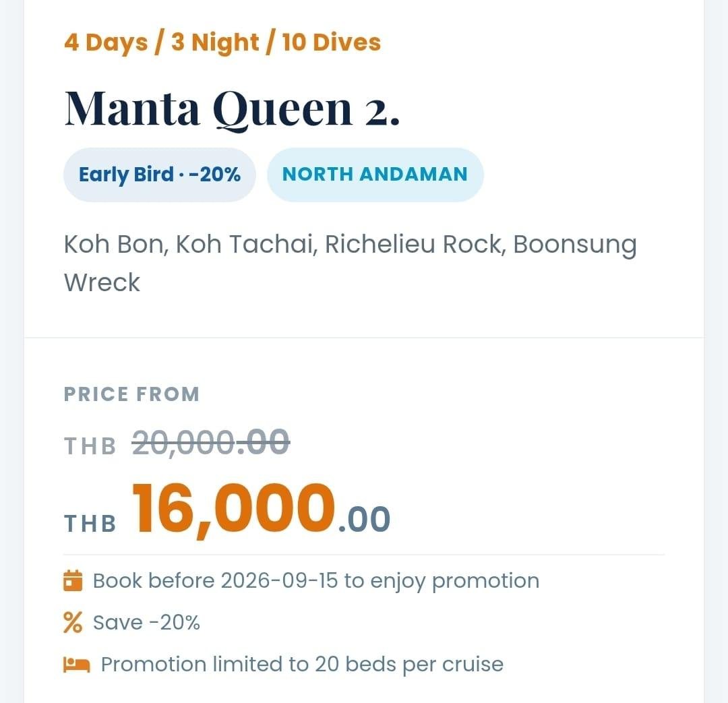Click the struck-through 20,000.00 original price

pos(211,442)
